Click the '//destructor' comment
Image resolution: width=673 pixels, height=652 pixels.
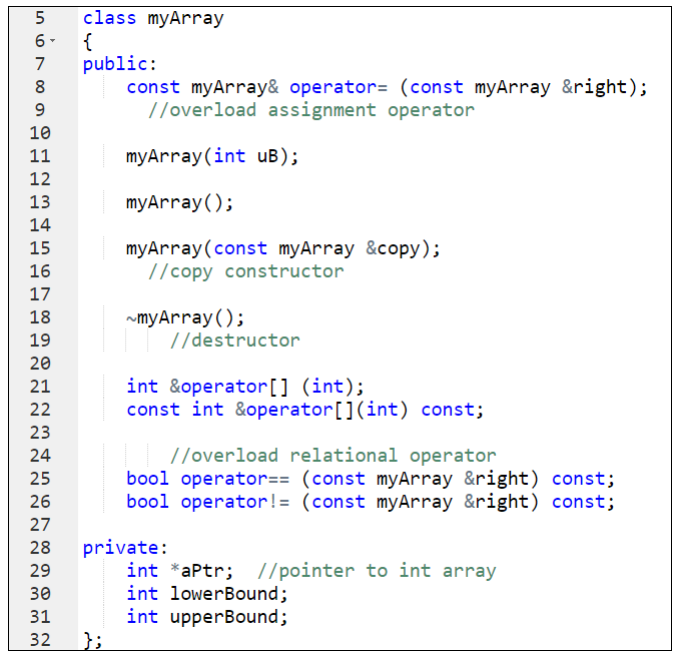(235, 341)
